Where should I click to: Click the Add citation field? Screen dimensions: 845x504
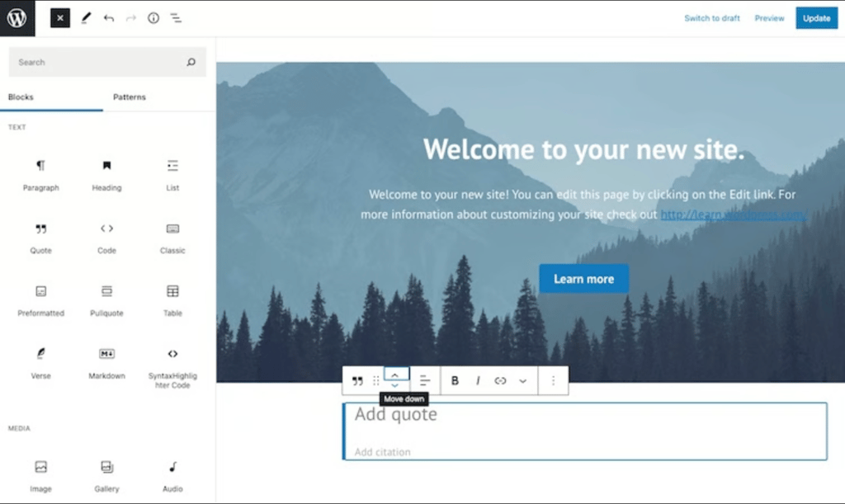pyautogui.click(x=382, y=452)
